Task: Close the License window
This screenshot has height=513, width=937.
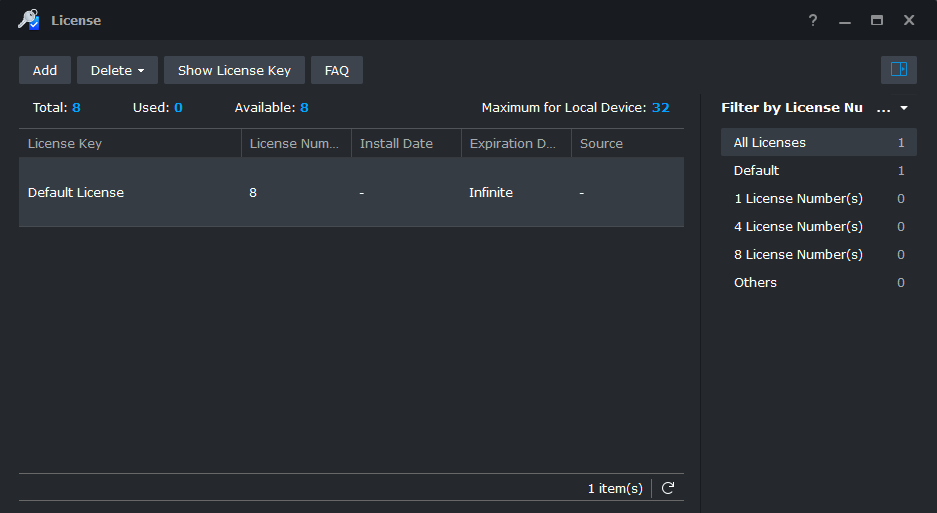Action: click(x=909, y=20)
